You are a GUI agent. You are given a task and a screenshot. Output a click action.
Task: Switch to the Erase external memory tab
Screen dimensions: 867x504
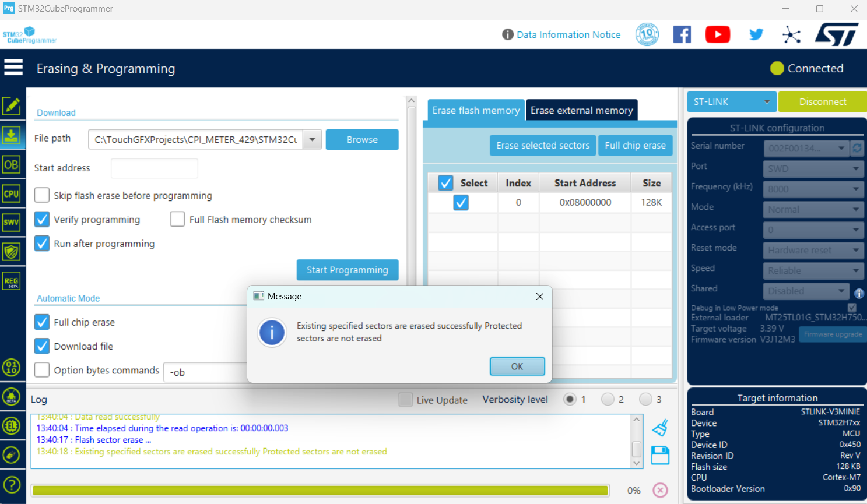[581, 110]
